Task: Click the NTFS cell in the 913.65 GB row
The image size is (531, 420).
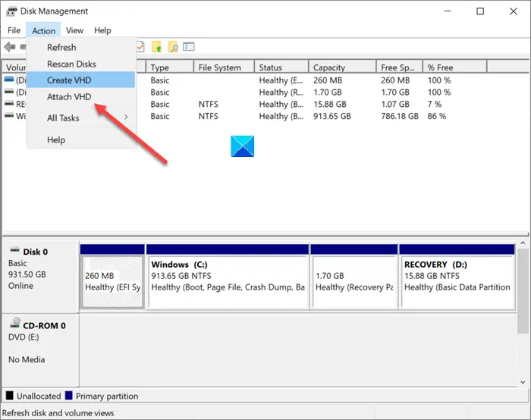Action: (x=209, y=116)
